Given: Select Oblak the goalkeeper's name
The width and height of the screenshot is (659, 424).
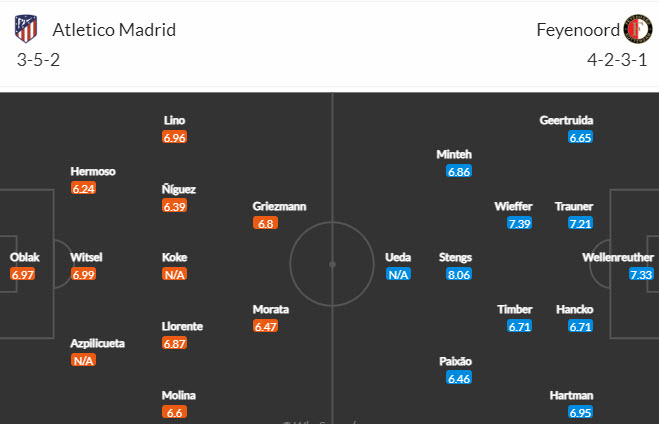Looking at the screenshot, I should tap(25, 257).
